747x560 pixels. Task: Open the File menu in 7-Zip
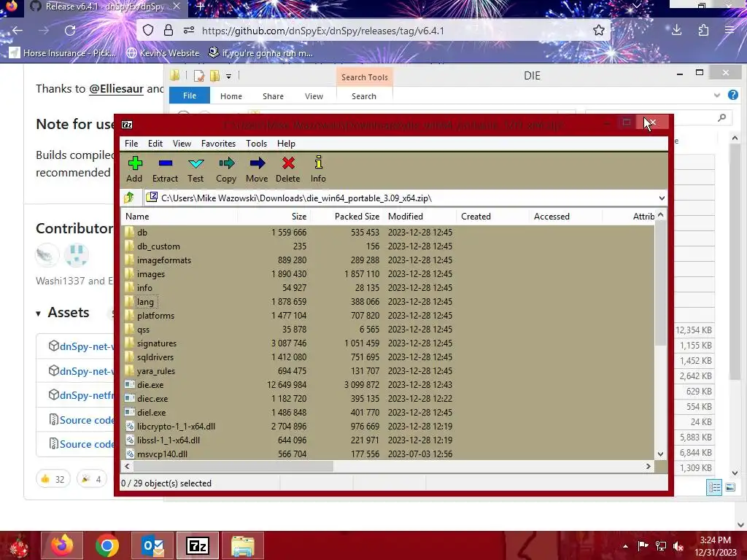pos(131,144)
